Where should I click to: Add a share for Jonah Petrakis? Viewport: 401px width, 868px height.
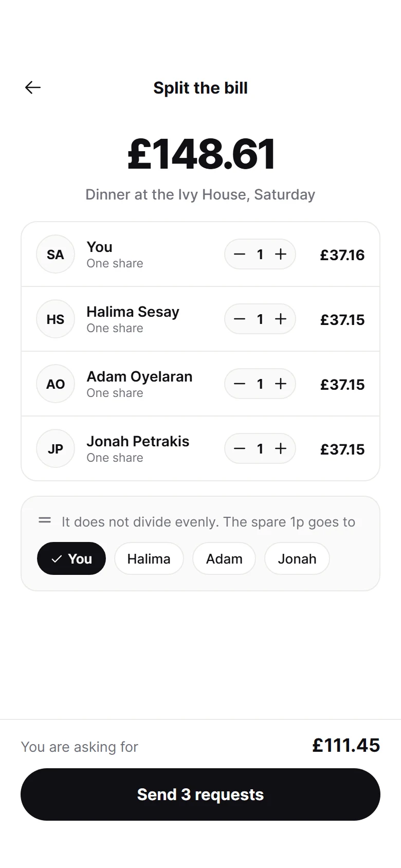pyautogui.click(x=281, y=448)
